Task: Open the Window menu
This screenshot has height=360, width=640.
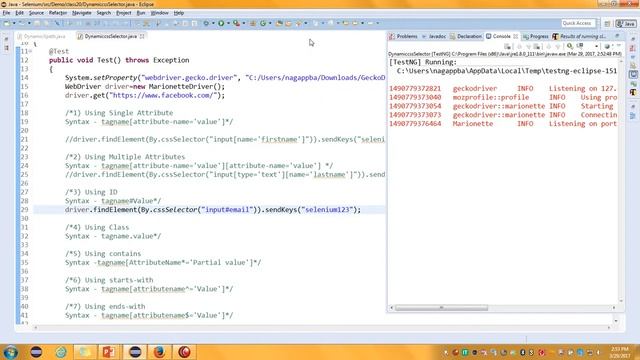Action: pos(160,13)
